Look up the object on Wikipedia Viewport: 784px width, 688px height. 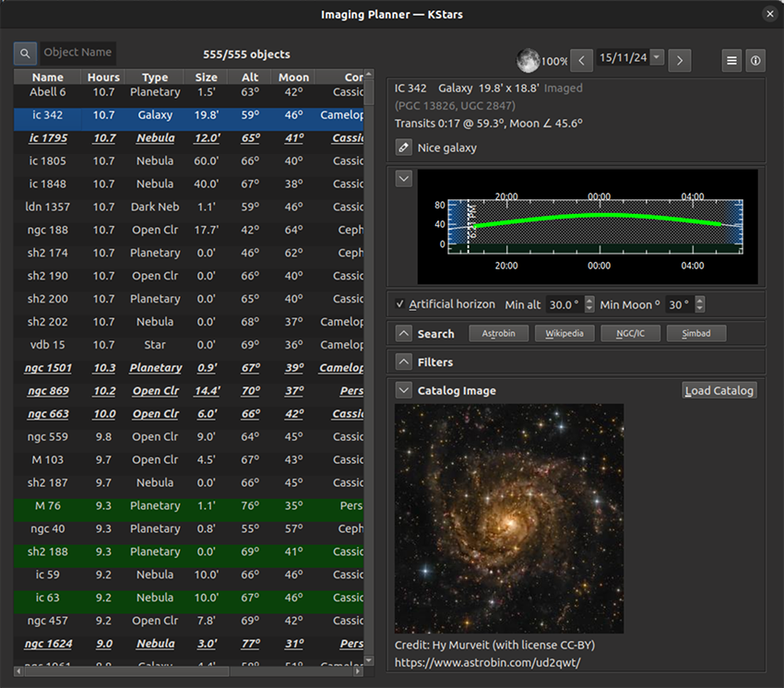[564, 333]
